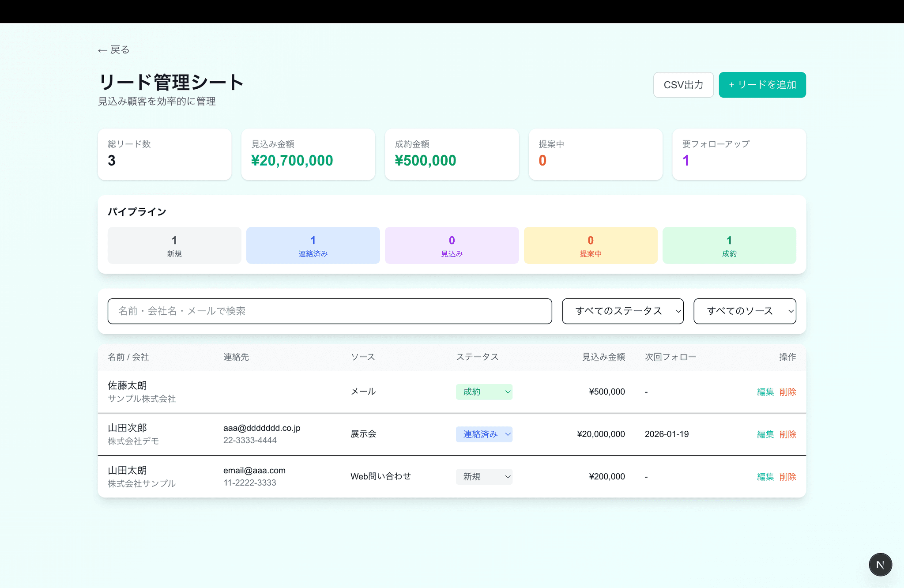904x588 pixels.
Task: Click the 戻る back link
Action: click(113, 49)
